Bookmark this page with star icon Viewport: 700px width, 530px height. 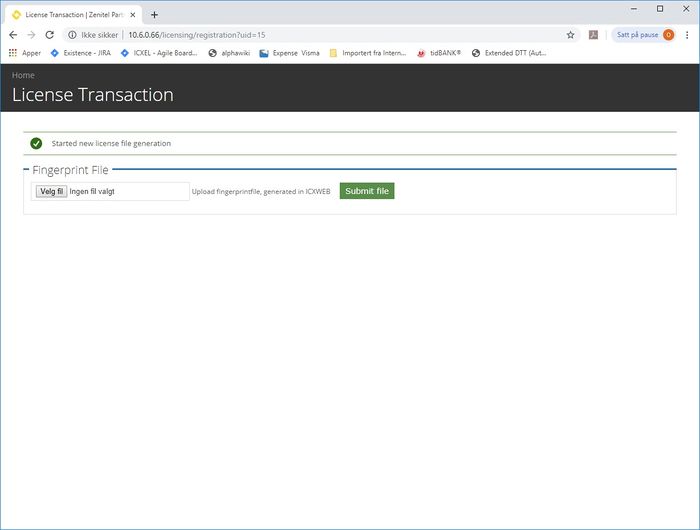[570, 35]
